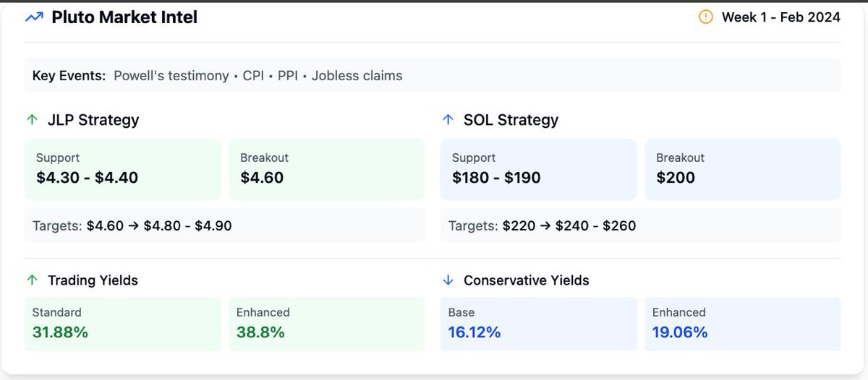Viewport: 868px width, 380px height.
Task: Click the Week 1 - Feb 2024 label
Action: tap(781, 17)
